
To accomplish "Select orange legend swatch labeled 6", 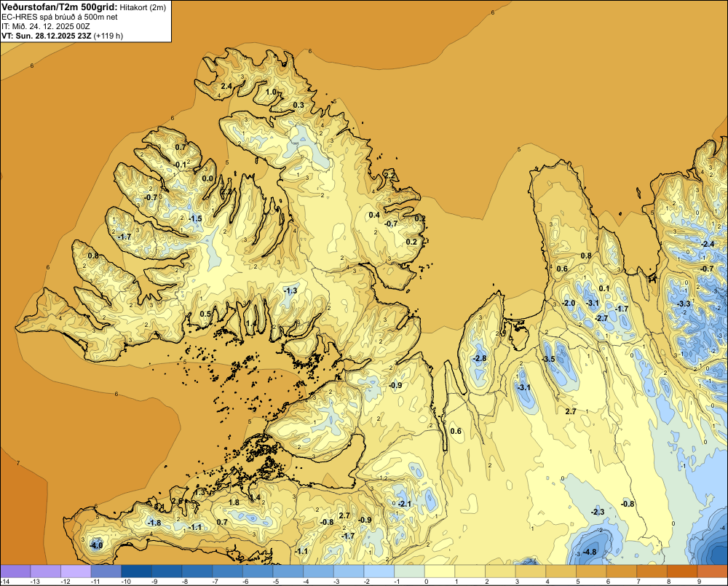I will pos(622,571).
